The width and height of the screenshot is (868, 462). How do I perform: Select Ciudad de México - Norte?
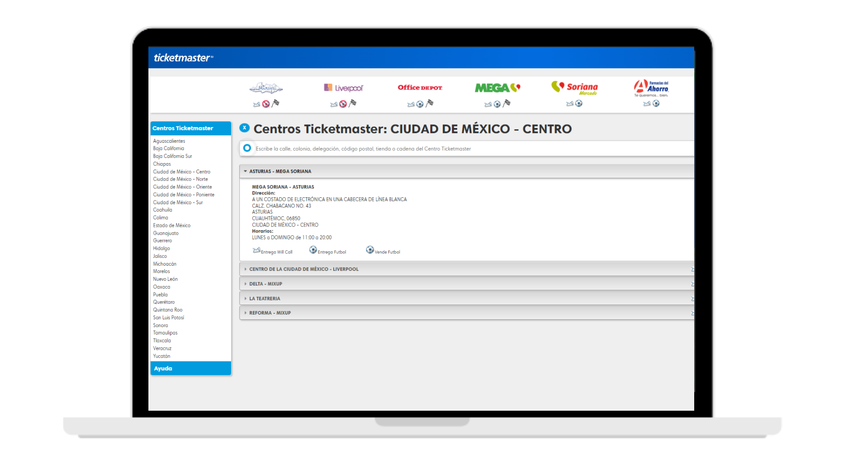pyautogui.click(x=181, y=179)
